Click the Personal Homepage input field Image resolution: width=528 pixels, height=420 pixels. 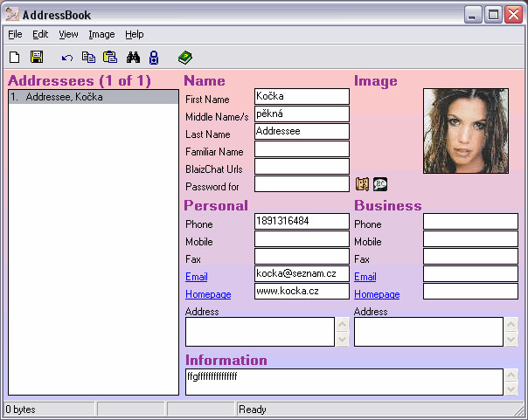[x=302, y=292]
